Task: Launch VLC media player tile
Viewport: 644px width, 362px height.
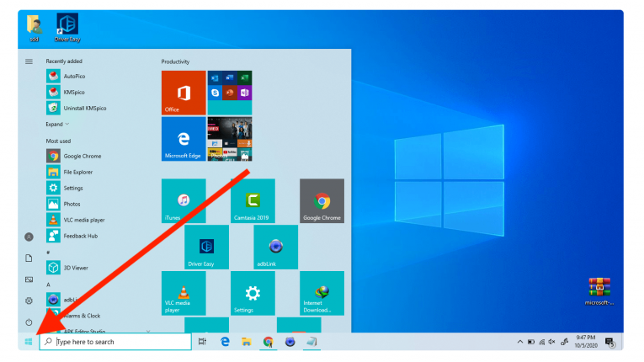Action: pos(184,293)
